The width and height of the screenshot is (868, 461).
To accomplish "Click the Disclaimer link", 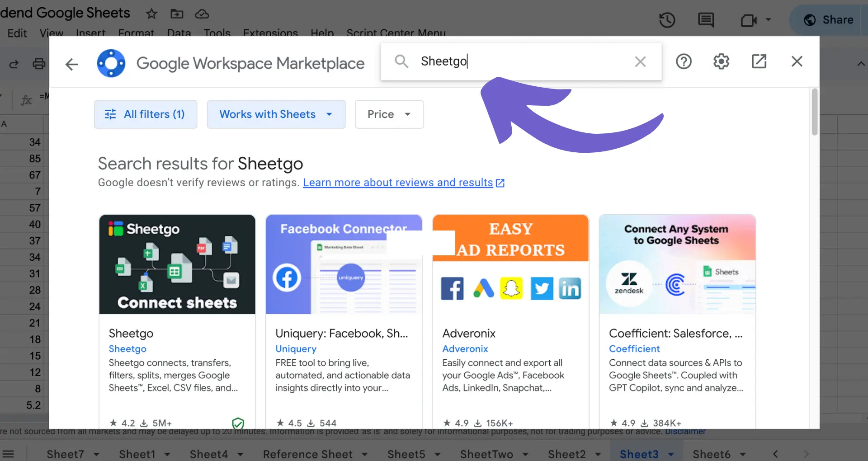I will pyautogui.click(x=685, y=432).
